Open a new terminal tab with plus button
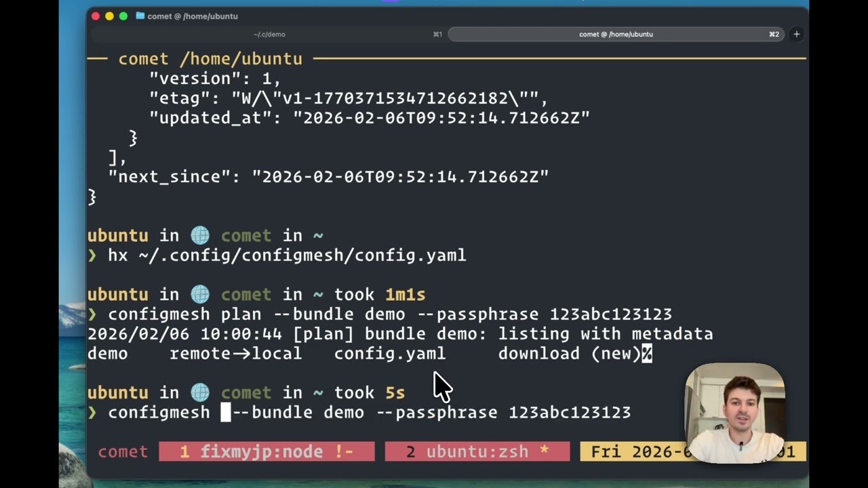The width and height of the screenshot is (868, 488). click(x=797, y=34)
